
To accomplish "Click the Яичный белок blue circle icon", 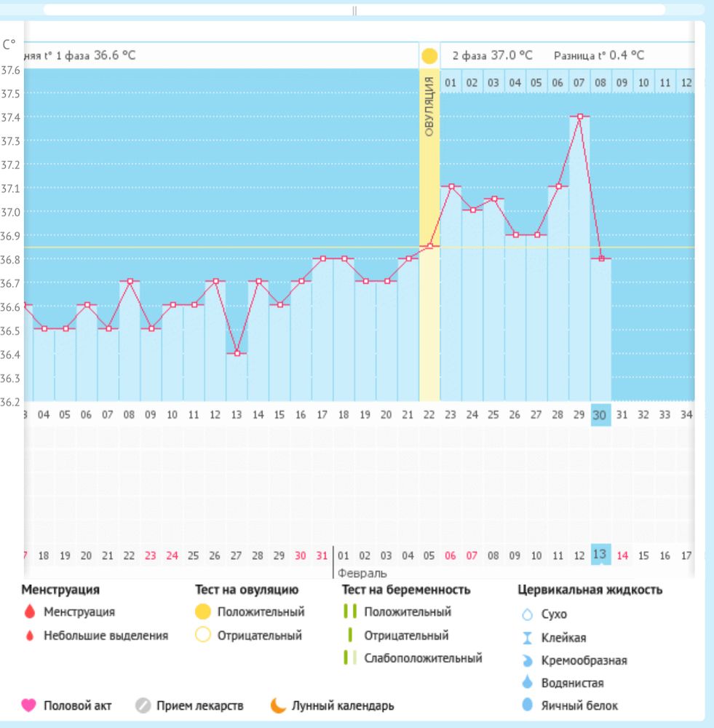I will tap(528, 705).
